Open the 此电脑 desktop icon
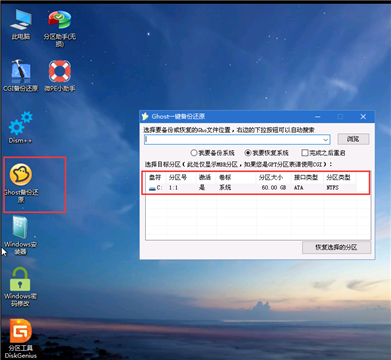This screenshot has width=391, height=360. [21, 25]
